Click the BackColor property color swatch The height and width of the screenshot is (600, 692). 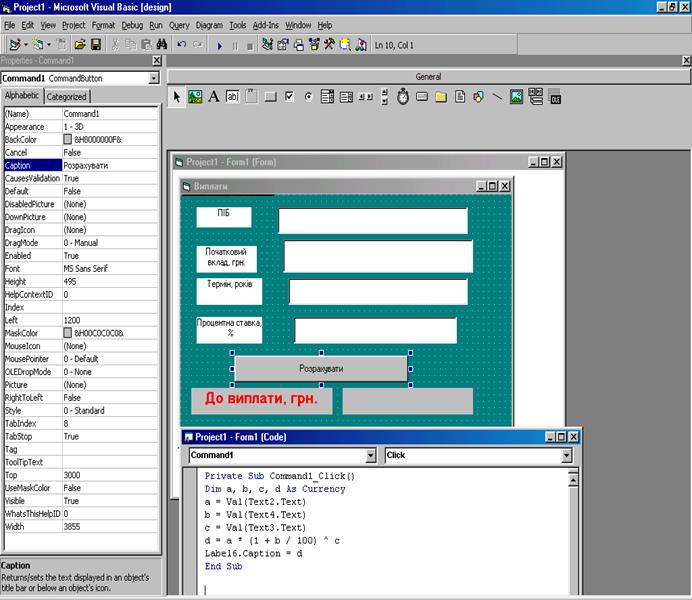click(x=68, y=140)
